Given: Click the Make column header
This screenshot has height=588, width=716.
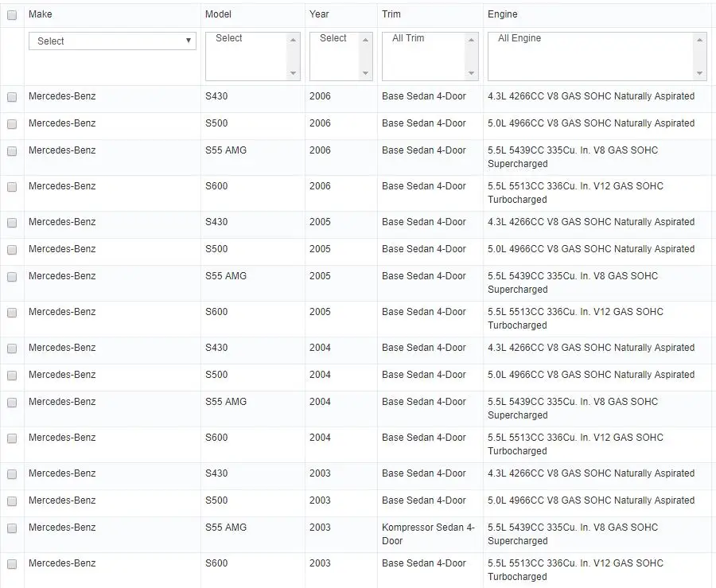Looking at the screenshot, I should tap(41, 14).
